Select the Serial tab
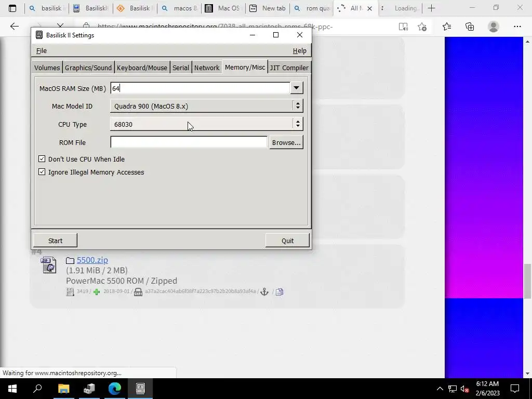The image size is (532, 399). click(180, 68)
